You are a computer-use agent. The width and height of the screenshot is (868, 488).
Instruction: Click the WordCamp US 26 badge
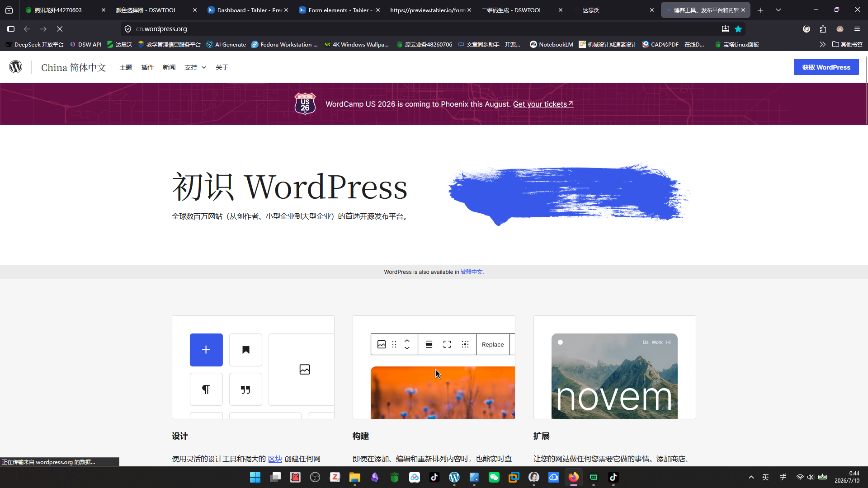[305, 103]
